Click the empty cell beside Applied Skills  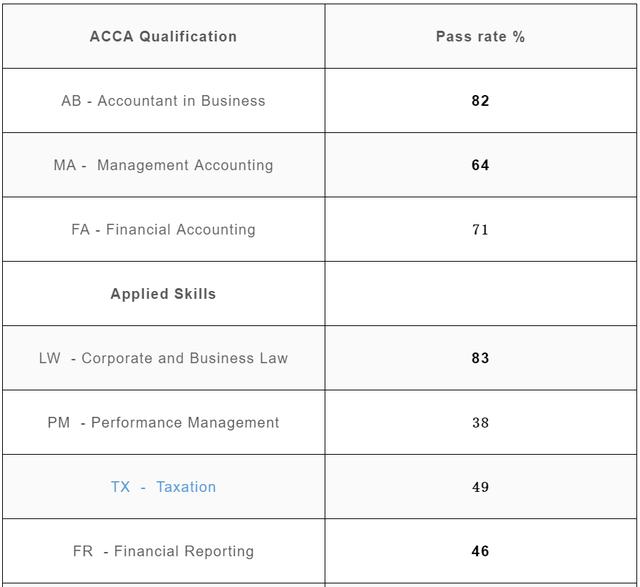[481, 294]
